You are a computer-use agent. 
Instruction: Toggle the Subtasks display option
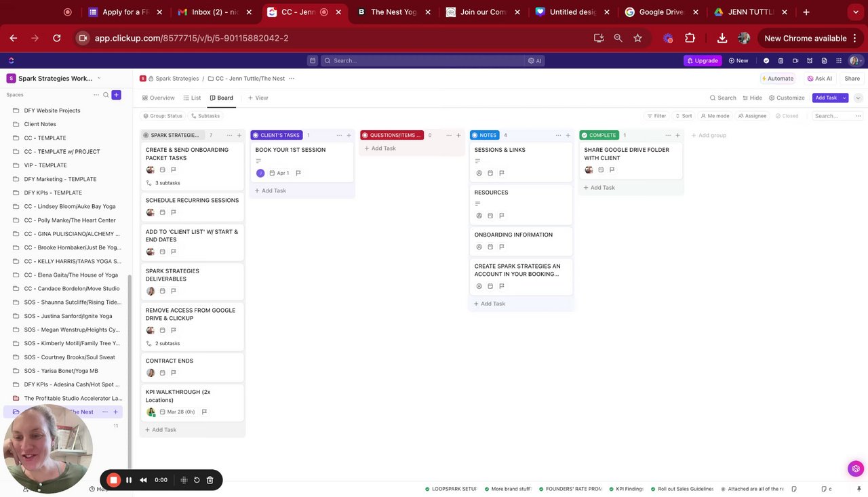pyautogui.click(x=205, y=116)
